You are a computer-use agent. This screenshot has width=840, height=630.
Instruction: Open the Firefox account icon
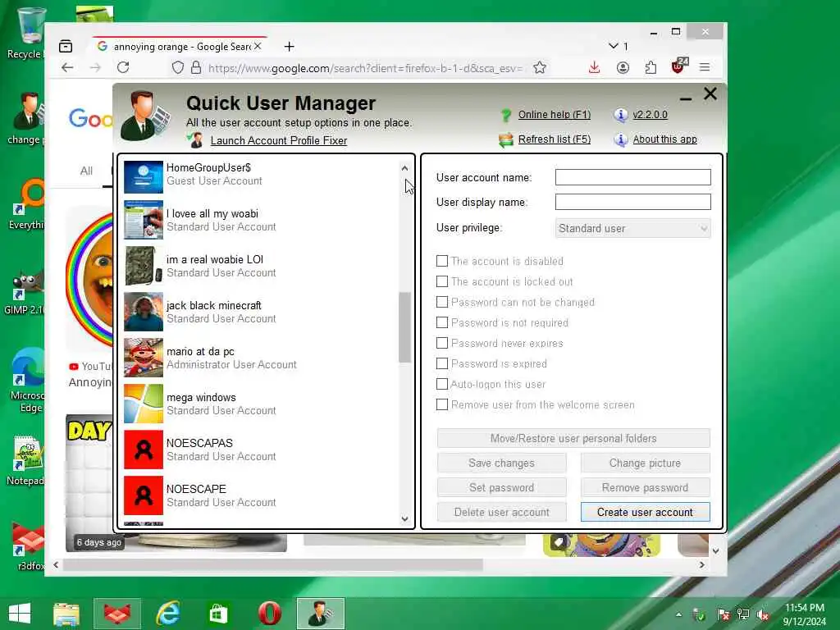[623, 67]
